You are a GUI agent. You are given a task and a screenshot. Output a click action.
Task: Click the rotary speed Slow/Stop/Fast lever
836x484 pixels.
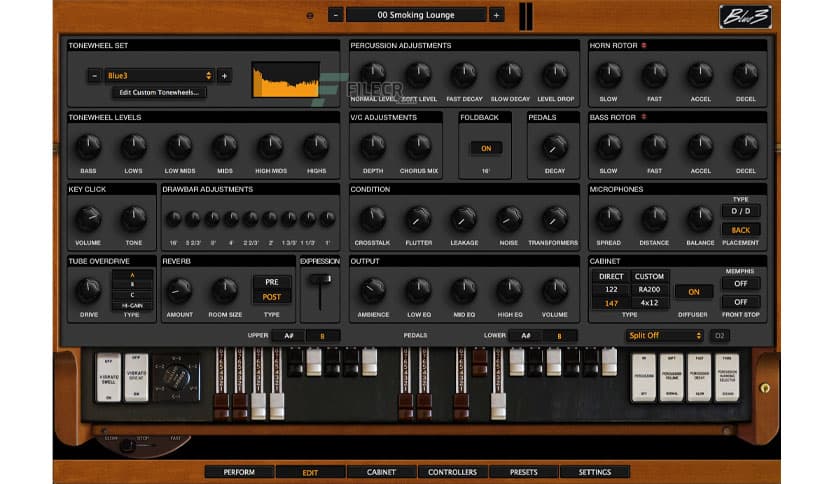pos(127,446)
